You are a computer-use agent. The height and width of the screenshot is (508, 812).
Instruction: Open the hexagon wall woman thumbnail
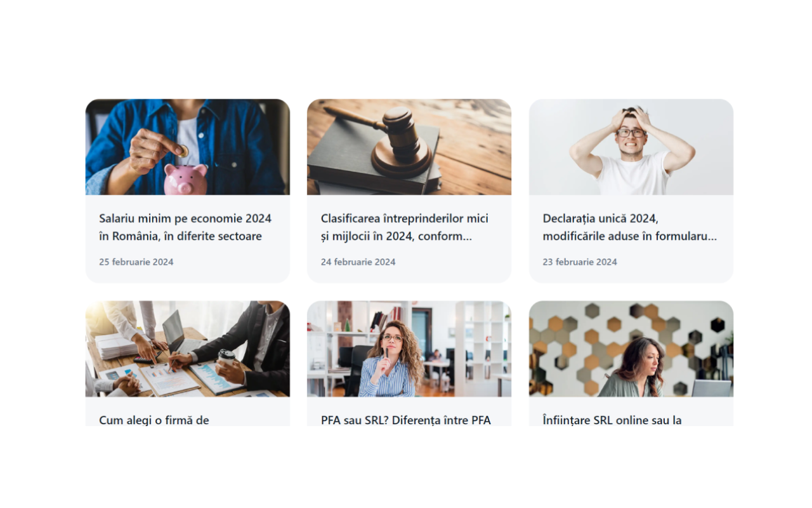click(631, 349)
